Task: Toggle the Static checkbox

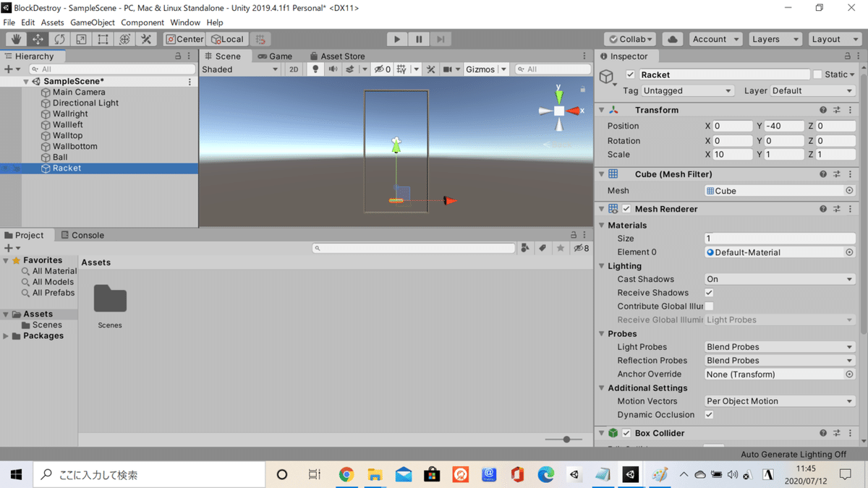Action: click(x=817, y=74)
